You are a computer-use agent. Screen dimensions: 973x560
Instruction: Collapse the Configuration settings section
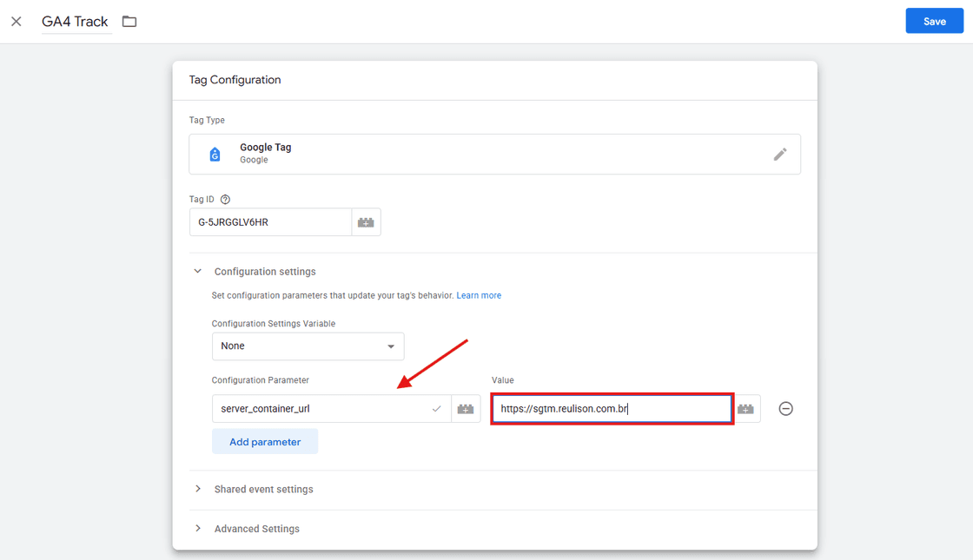197,271
